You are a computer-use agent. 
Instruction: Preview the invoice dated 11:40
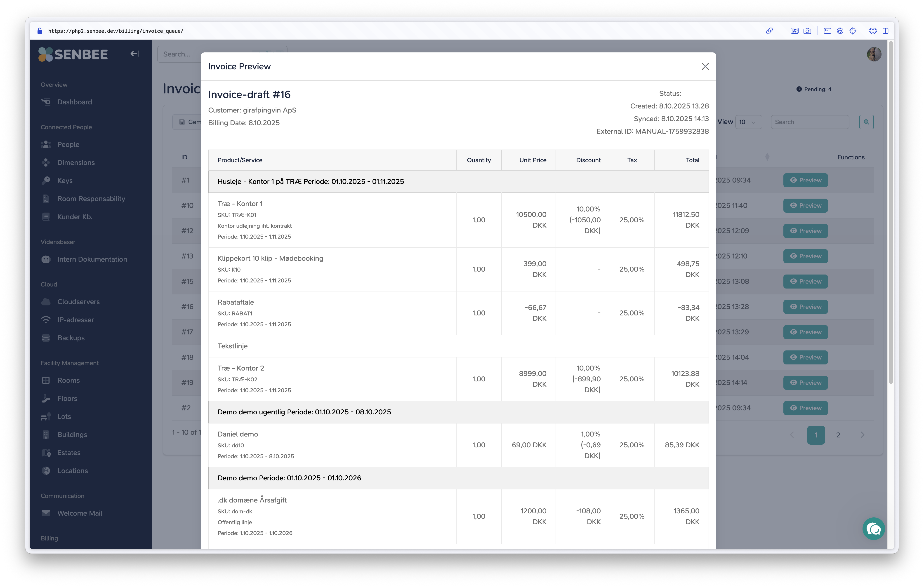point(805,206)
